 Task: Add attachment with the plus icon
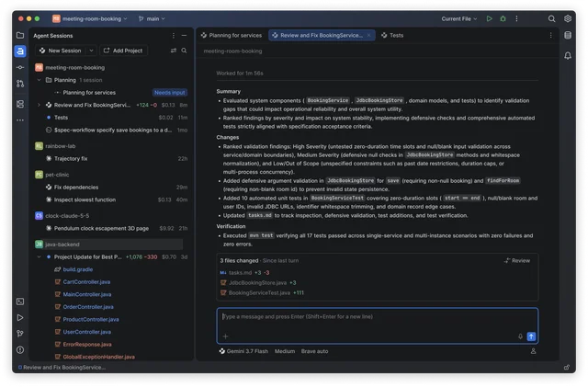(225, 336)
